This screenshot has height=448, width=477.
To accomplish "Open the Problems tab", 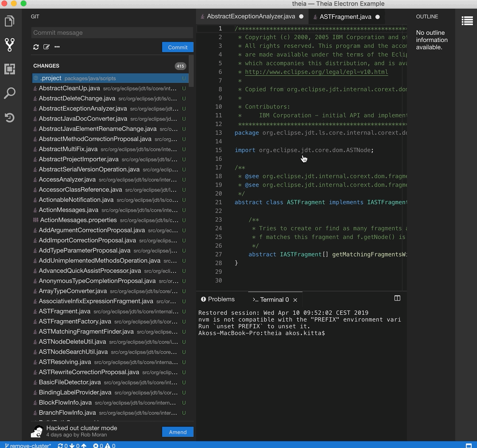I will [218, 299].
